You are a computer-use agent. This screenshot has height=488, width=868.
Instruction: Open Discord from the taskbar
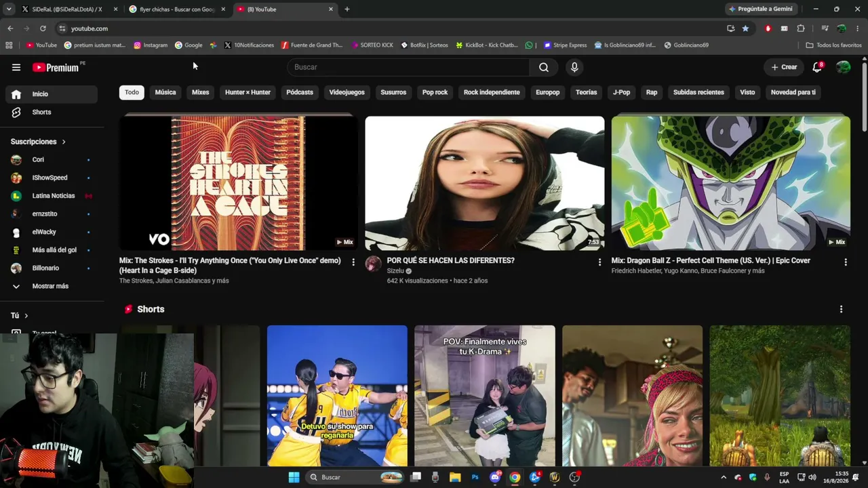[x=495, y=477]
